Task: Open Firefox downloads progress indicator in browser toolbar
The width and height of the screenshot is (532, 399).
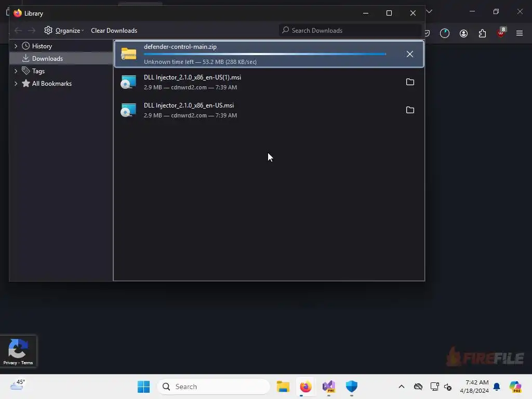Action: coord(445,33)
